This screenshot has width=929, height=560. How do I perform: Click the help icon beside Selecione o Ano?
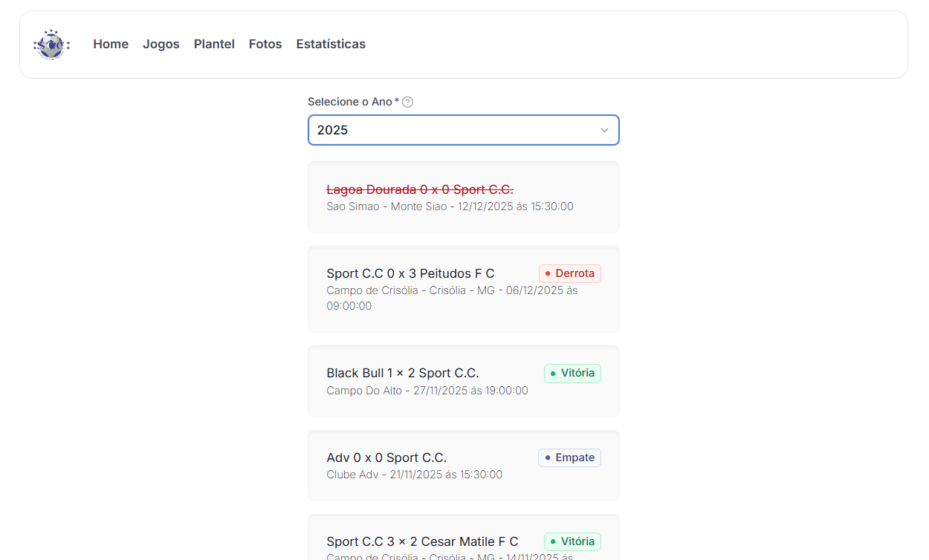pyautogui.click(x=407, y=102)
